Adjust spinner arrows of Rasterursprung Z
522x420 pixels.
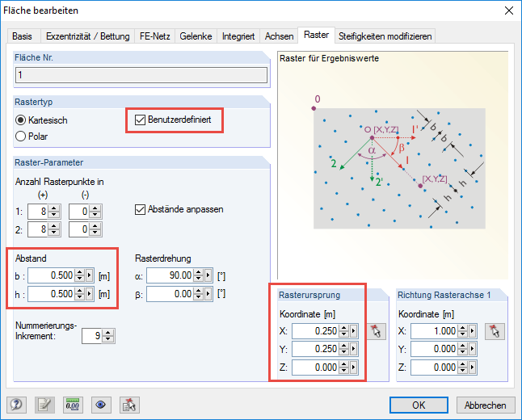pos(344,367)
